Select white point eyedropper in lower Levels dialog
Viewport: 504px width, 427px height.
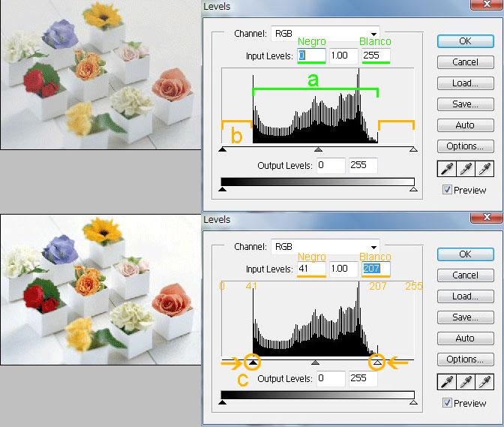pos(484,382)
